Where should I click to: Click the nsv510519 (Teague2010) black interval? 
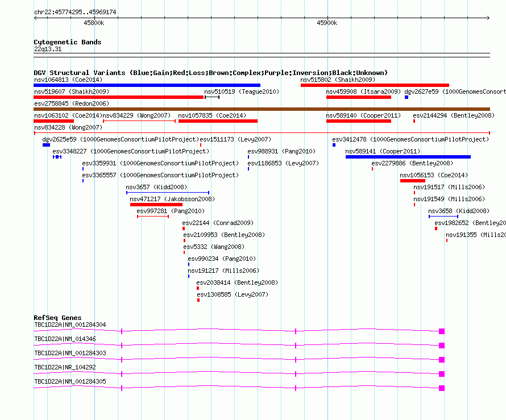coord(212,97)
